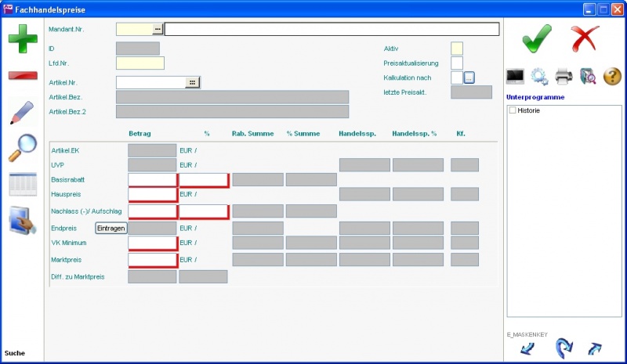Click the circular refresh arrow icon
The image size is (627, 364).
point(564,347)
